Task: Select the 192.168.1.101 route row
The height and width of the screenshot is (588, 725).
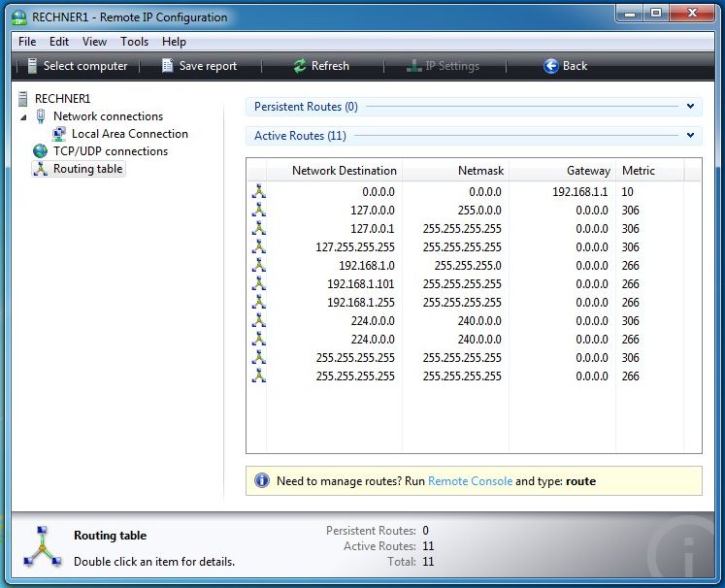Action: coord(361,284)
